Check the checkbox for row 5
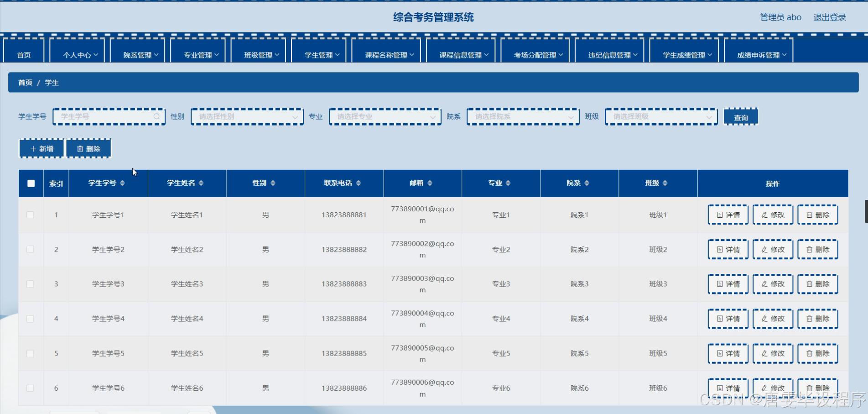The image size is (868, 414). (30, 353)
